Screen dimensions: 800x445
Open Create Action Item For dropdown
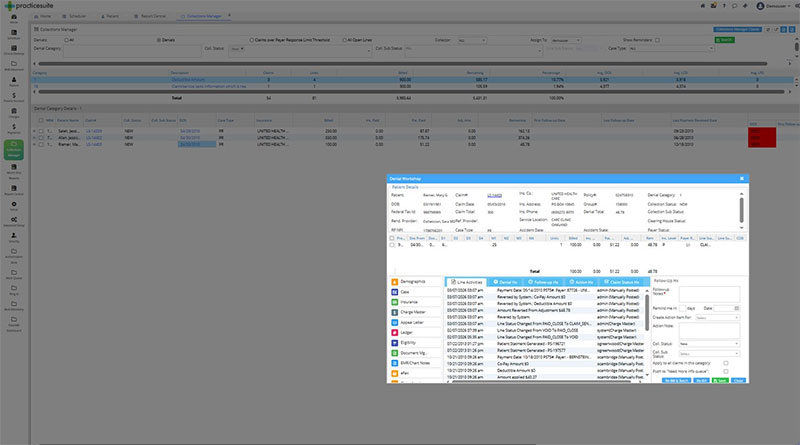click(x=717, y=317)
